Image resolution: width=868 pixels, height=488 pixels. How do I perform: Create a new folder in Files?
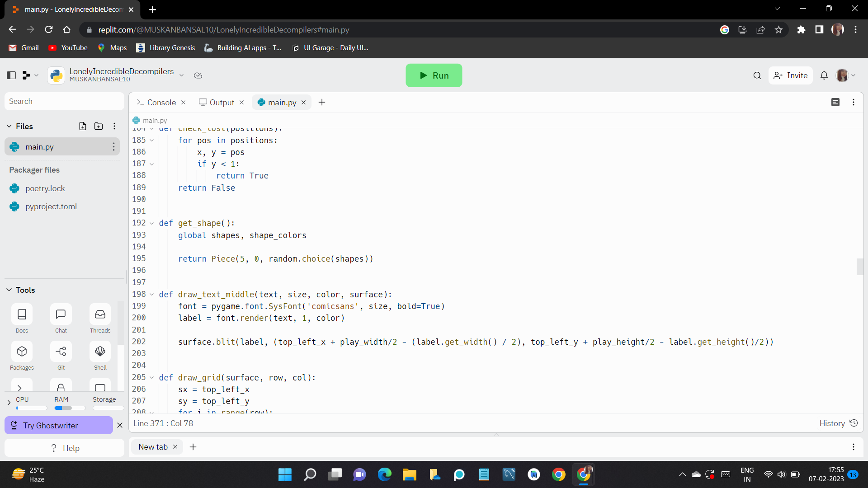99,126
